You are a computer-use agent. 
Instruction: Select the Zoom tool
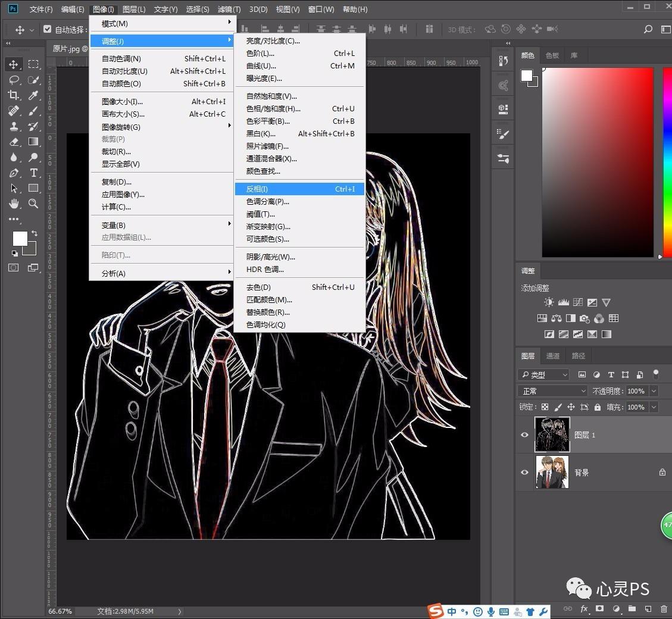point(33,204)
